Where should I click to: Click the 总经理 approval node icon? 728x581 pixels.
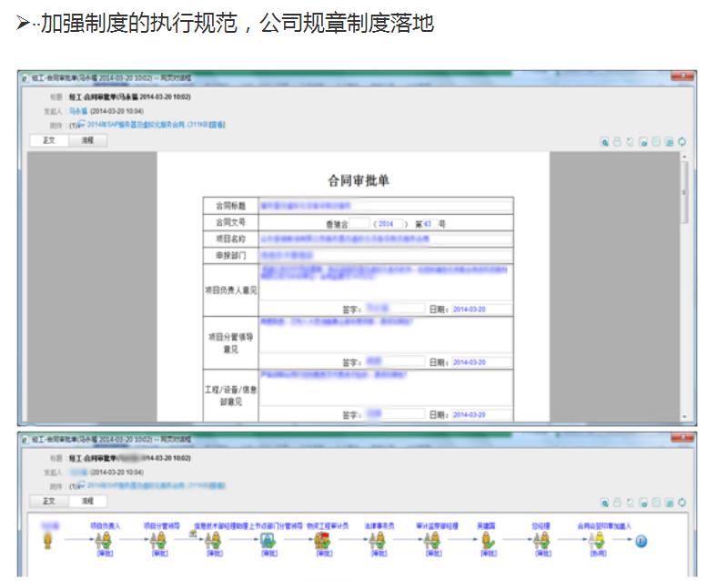pos(542,540)
